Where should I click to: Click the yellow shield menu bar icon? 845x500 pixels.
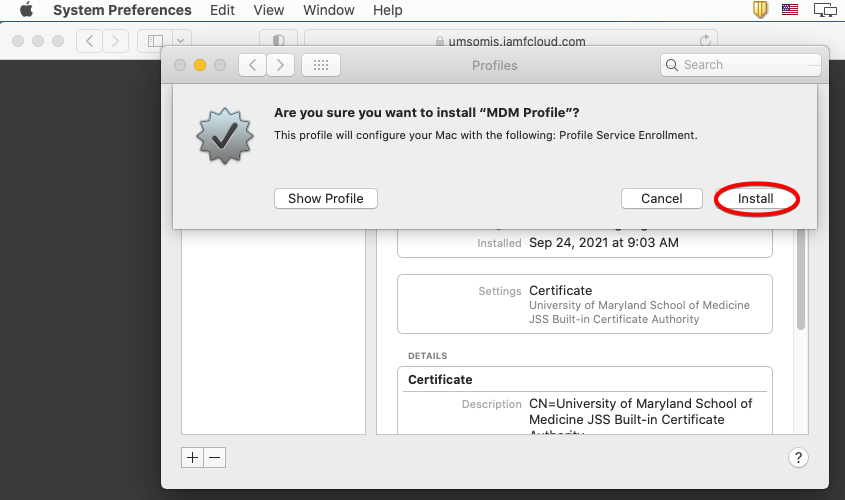point(760,10)
